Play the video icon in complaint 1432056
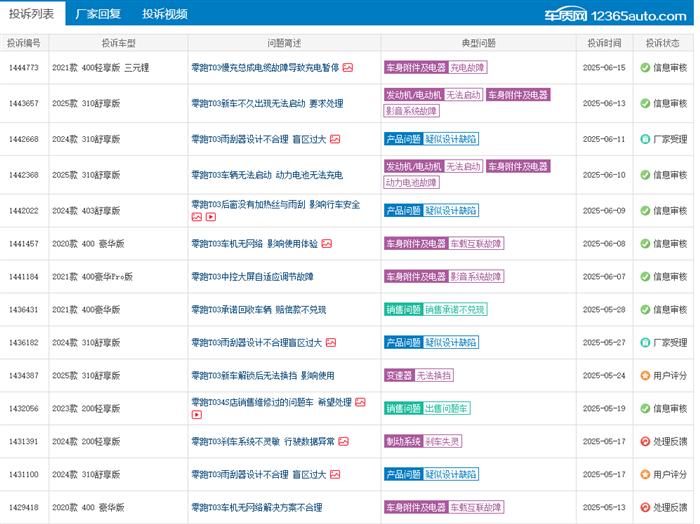Viewport: 700px width, 524px height. click(197, 415)
